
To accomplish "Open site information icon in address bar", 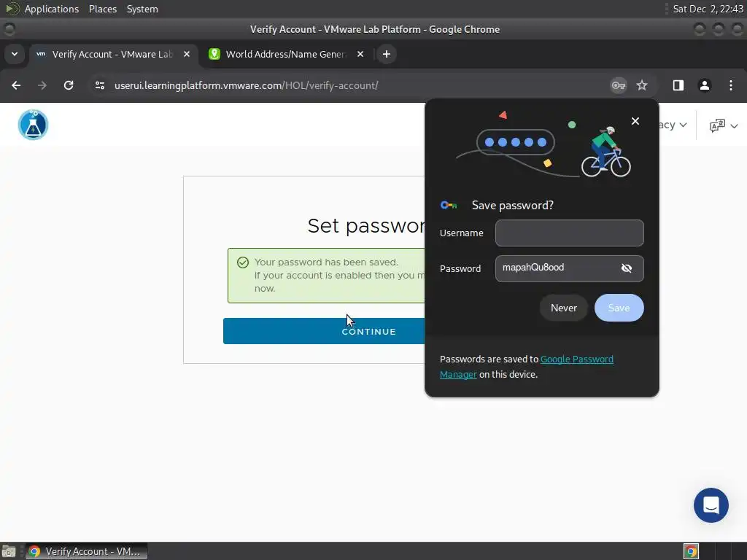I will point(99,85).
